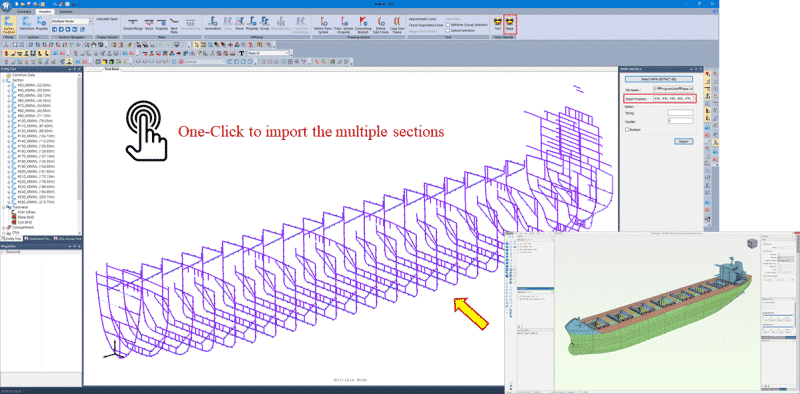This screenshot has width=800, height=394.
Task: Open the Plate ID dropdown in the toolbar
Action: (x=286, y=53)
